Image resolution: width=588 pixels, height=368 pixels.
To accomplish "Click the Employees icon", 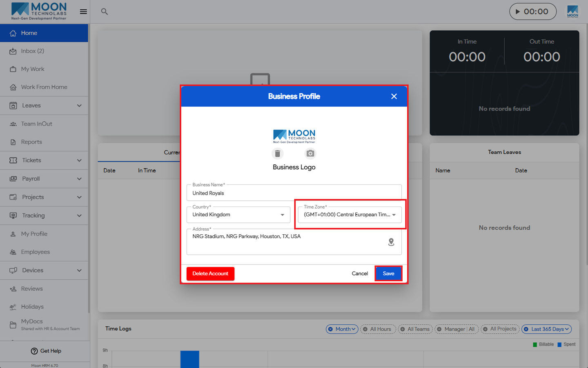I will (13, 252).
